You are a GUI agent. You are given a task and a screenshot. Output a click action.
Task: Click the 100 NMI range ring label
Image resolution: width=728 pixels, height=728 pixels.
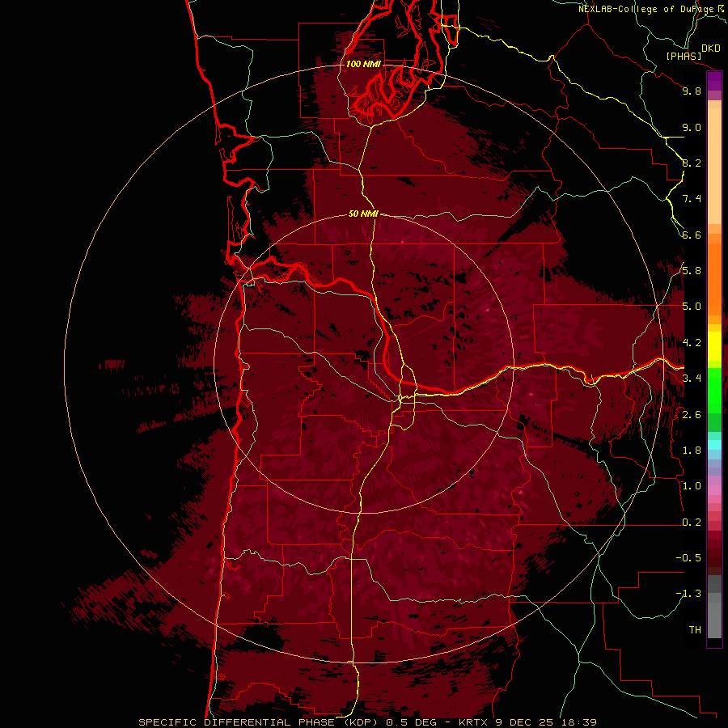pos(363,64)
